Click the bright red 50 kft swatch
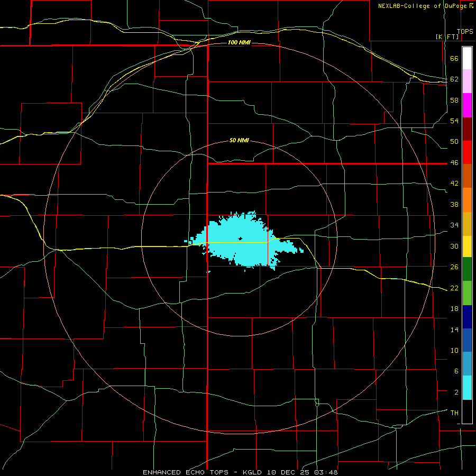Image resolution: width=476 pixels, height=476 pixels. pos(467,152)
